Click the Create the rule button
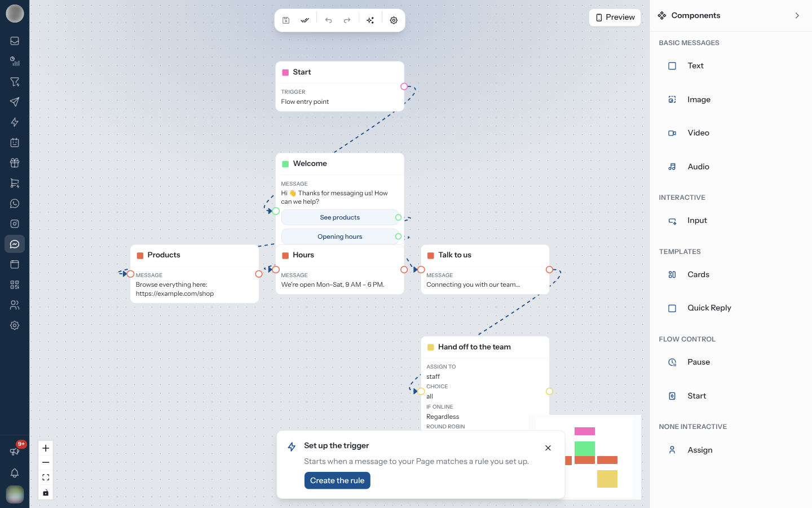This screenshot has height=508, width=812. tap(337, 480)
